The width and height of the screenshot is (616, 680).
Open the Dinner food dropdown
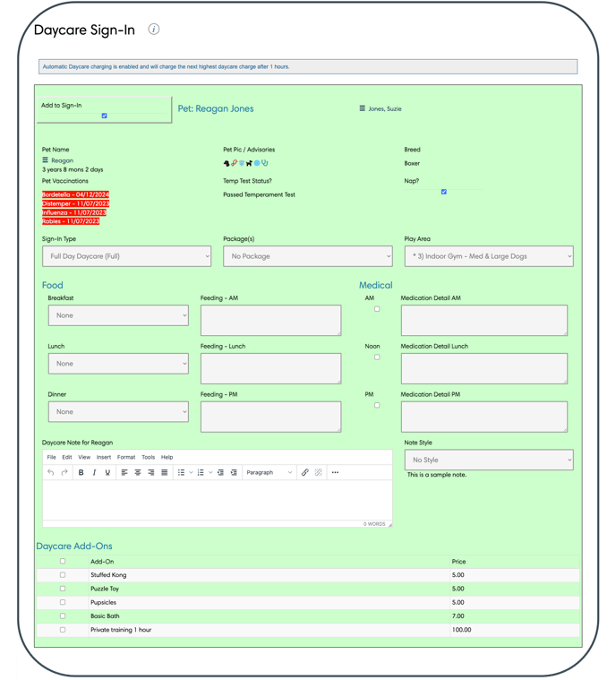(x=118, y=411)
